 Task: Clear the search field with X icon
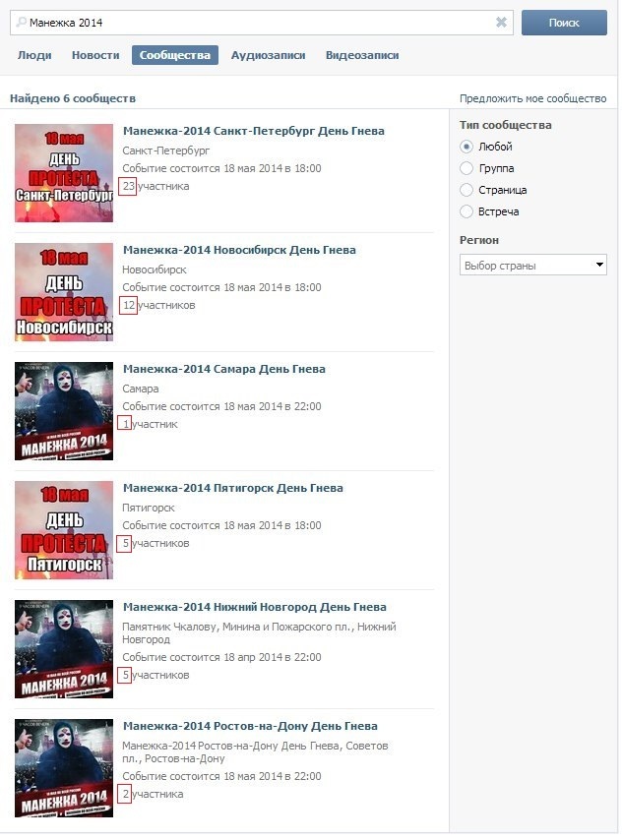501,22
